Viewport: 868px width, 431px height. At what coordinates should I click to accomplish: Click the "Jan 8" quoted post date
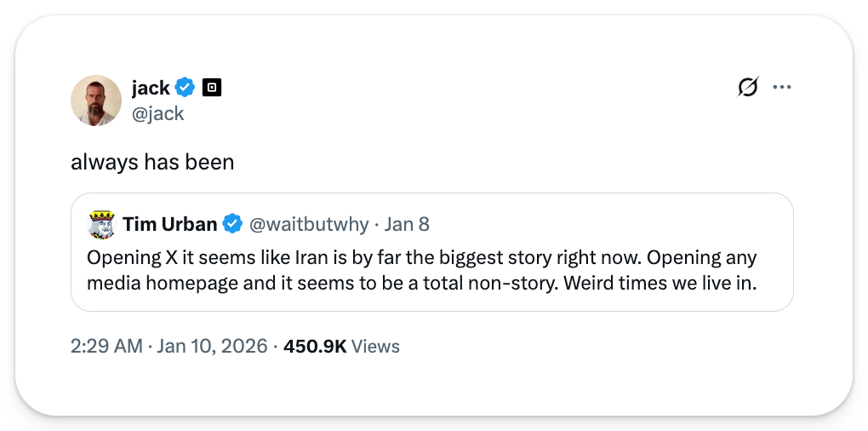tap(407, 224)
